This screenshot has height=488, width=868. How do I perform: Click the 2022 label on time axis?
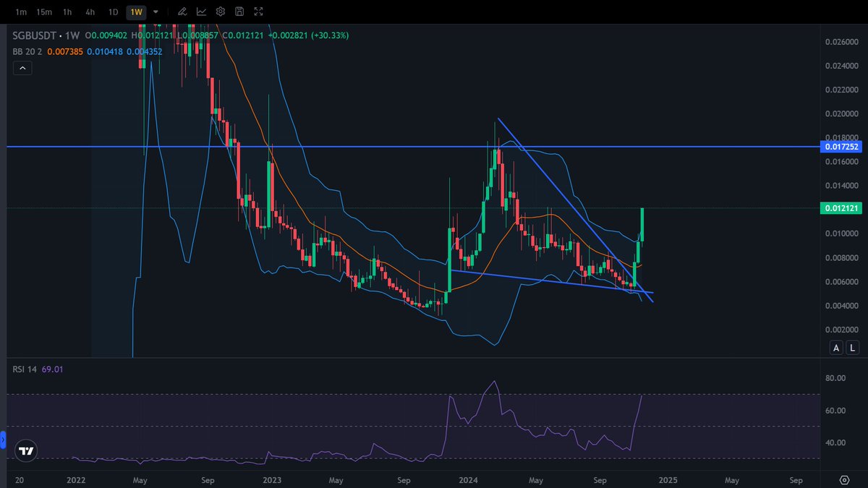coord(76,479)
